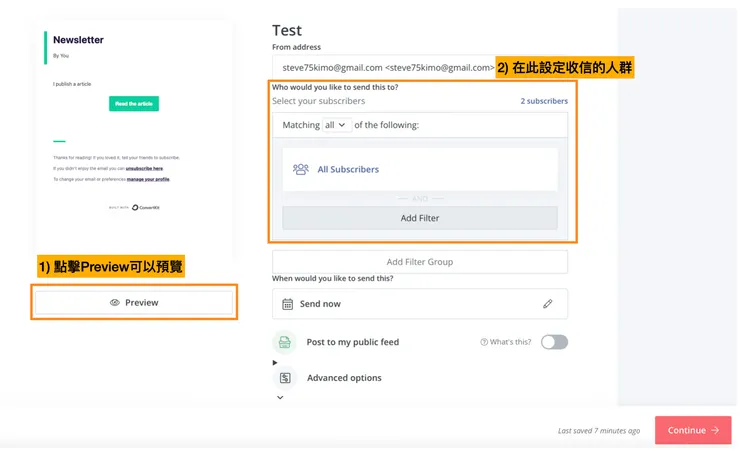Click the calendar icon beside Send now

coord(288,304)
